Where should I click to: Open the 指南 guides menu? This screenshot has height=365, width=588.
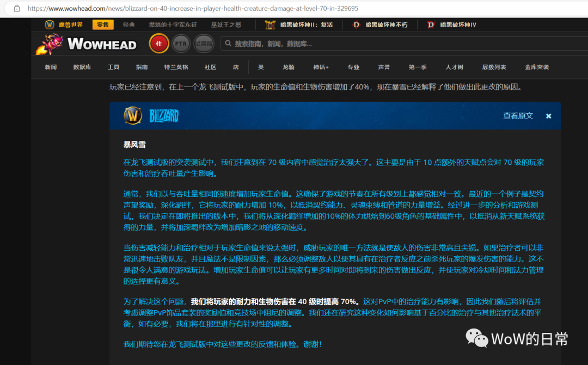coord(142,67)
